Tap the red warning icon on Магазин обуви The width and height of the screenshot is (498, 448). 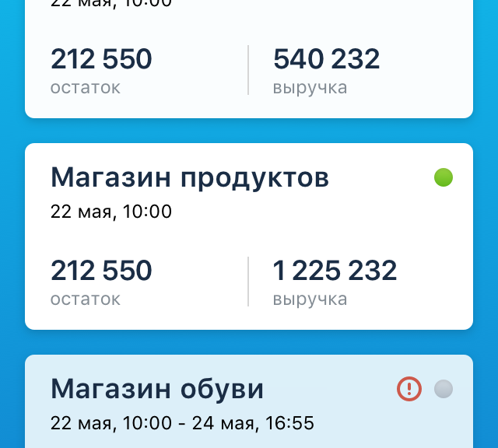409,389
